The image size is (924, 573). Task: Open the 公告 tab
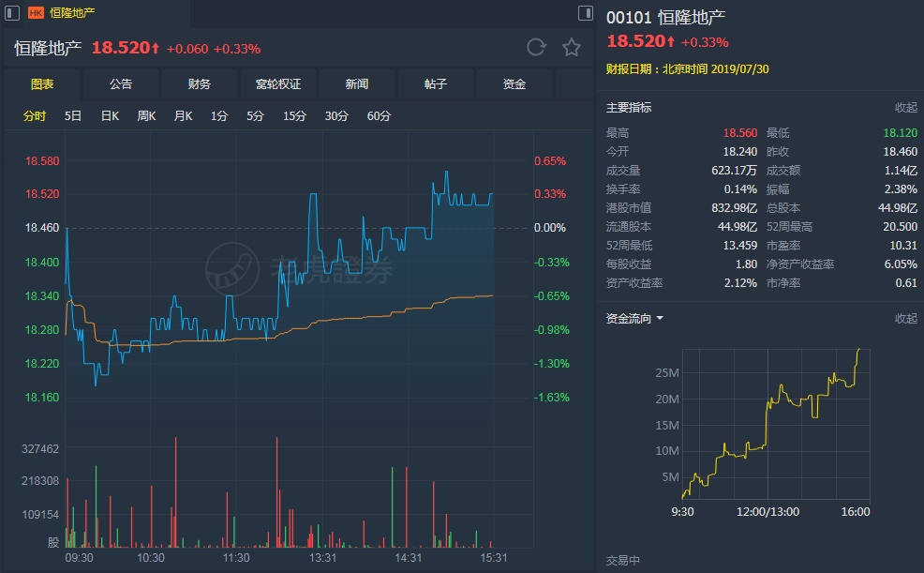tap(121, 84)
